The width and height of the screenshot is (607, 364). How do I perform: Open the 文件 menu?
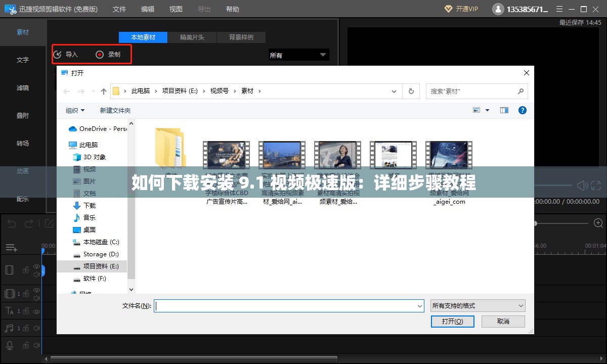tap(119, 9)
